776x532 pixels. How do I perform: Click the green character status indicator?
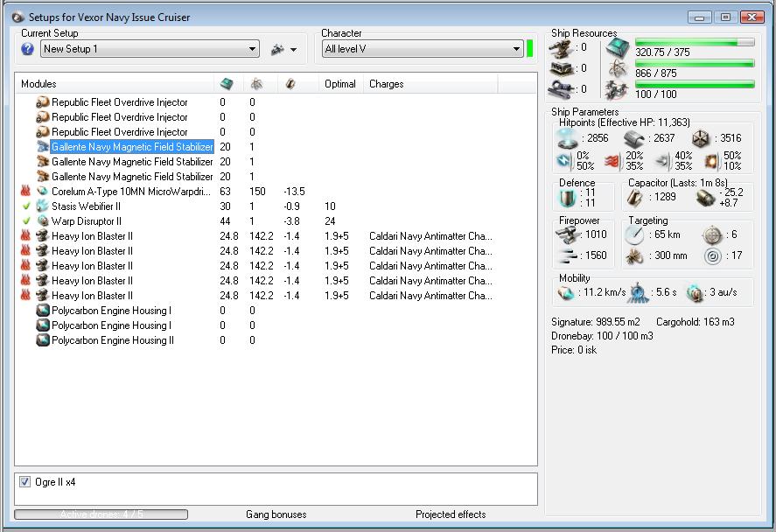(x=530, y=48)
